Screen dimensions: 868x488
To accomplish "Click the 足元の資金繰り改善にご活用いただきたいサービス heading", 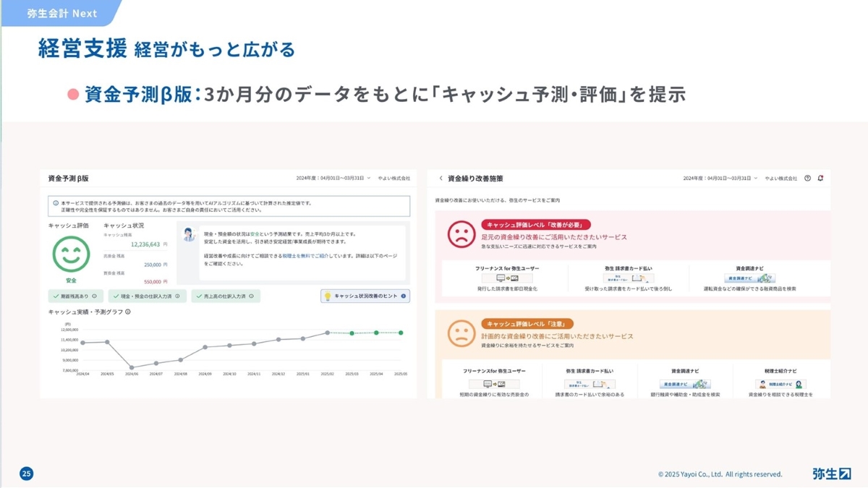I will (x=553, y=237).
